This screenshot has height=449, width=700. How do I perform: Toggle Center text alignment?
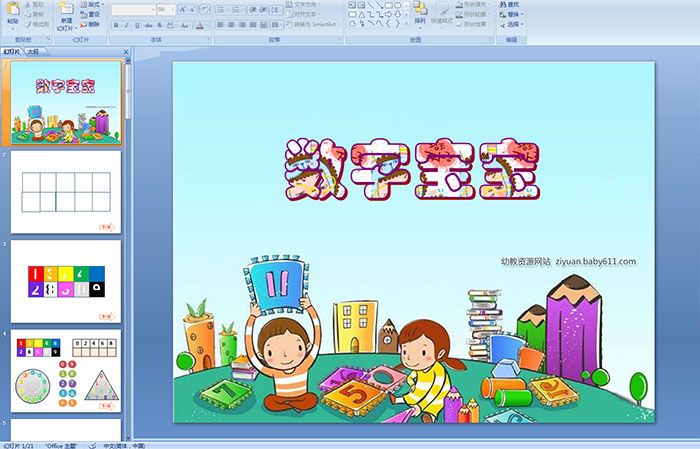tap(231, 25)
